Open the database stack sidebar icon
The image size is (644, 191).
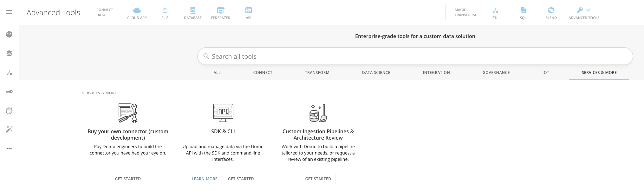(x=9, y=53)
